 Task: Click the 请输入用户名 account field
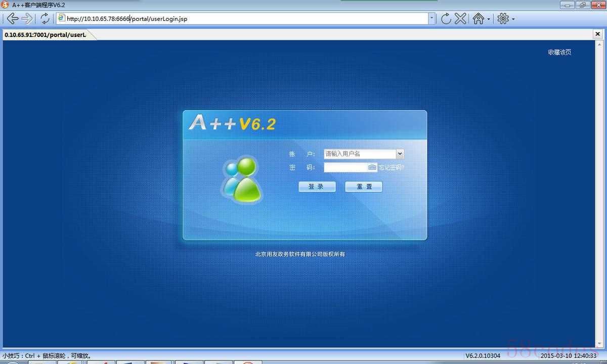point(360,154)
